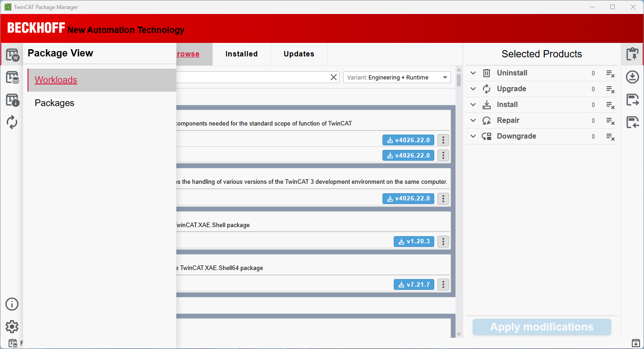Clear the Uninstall selection list

coord(610,73)
